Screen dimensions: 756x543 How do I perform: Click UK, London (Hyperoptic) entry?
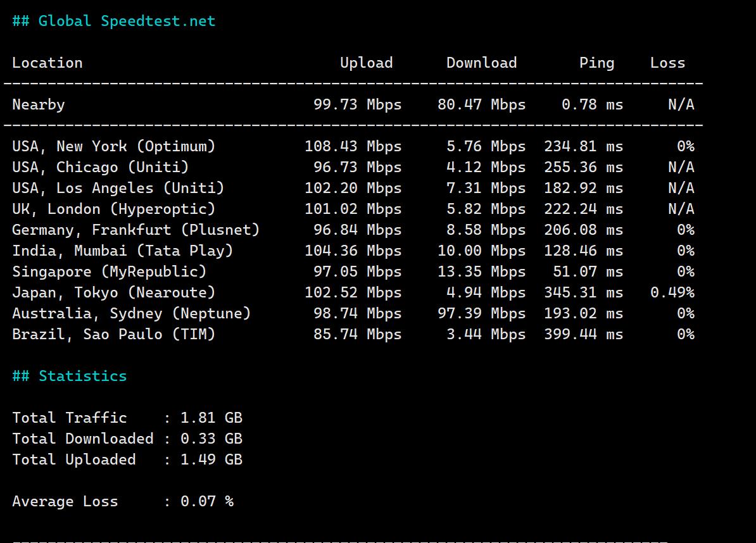[114, 209]
